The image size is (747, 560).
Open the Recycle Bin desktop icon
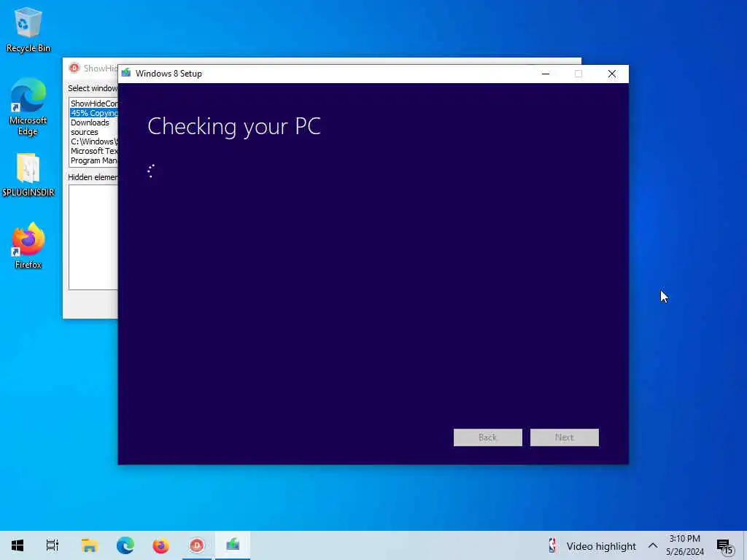click(x=28, y=29)
